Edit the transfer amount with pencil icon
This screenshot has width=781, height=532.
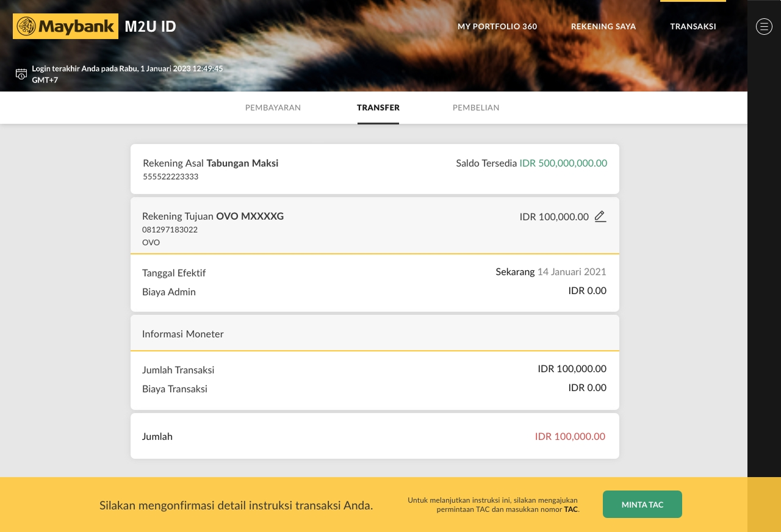(x=600, y=217)
